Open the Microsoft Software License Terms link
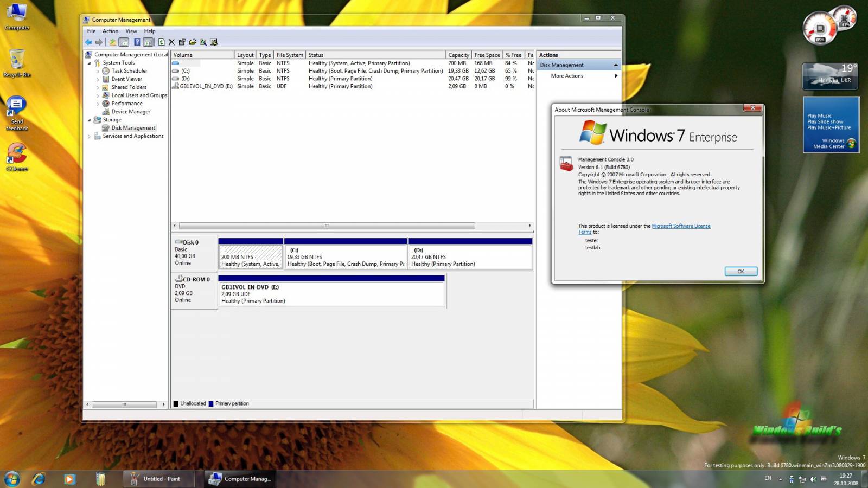This screenshot has width=868, height=488. (x=681, y=226)
